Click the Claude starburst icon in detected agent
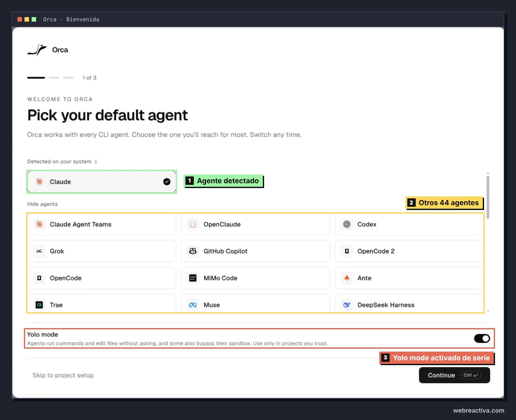This screenshot has width=516, height=420. pos(39,182)
